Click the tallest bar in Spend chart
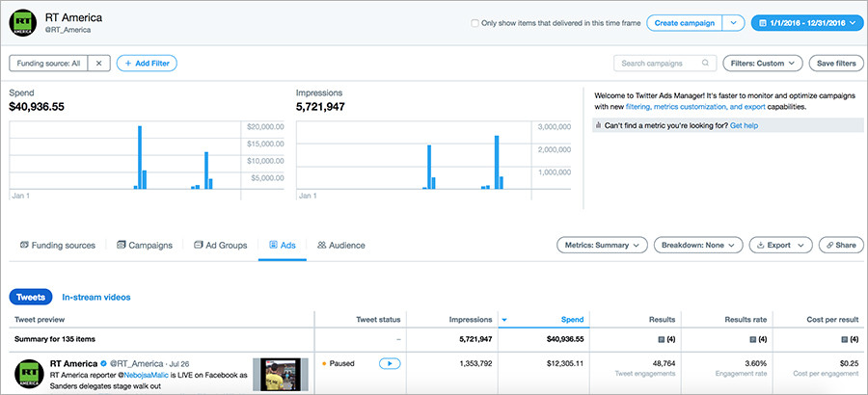 pyautogui.click(x=140, y=157)
